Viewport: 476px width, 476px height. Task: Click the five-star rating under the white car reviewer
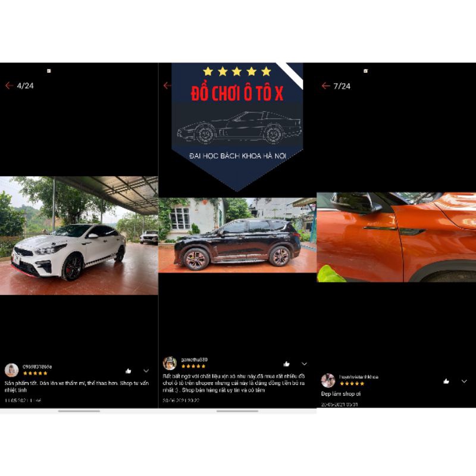[35, 373]
